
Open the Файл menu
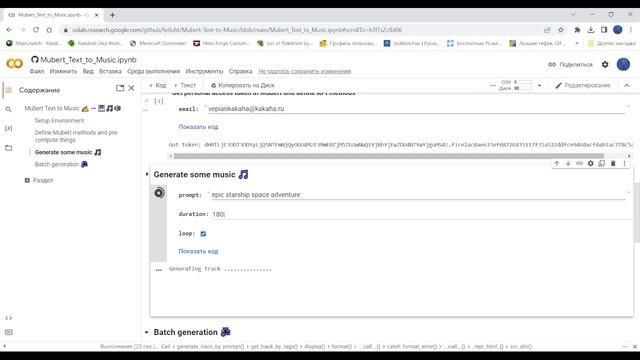click(36, 71)
